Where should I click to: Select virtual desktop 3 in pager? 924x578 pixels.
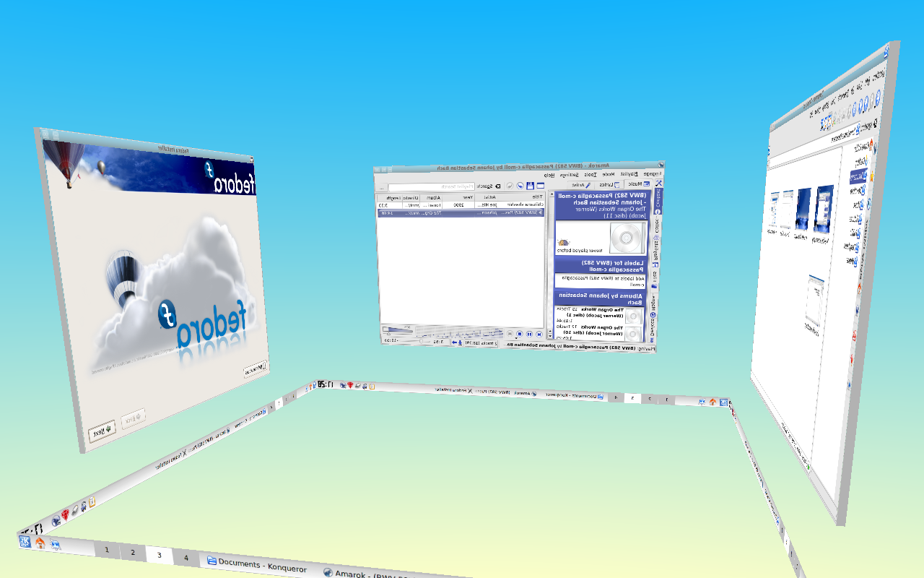click(159, 555)
